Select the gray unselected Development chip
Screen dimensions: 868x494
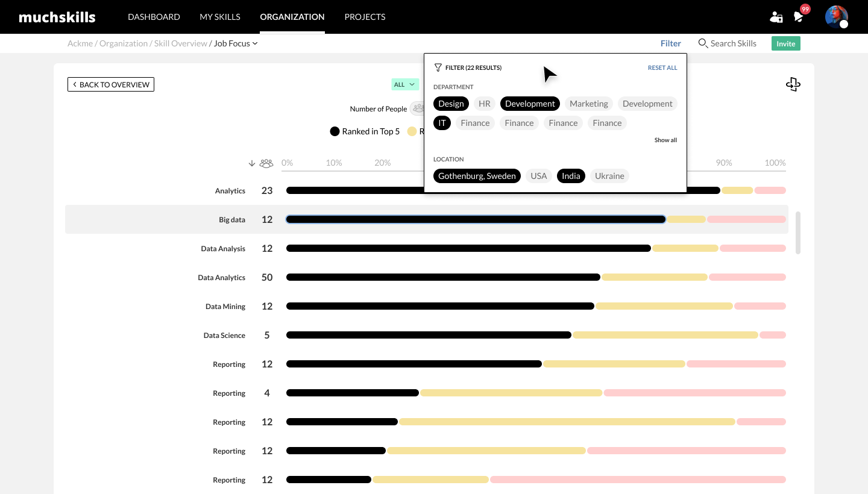pyautogui.click(x=647, y=104)
